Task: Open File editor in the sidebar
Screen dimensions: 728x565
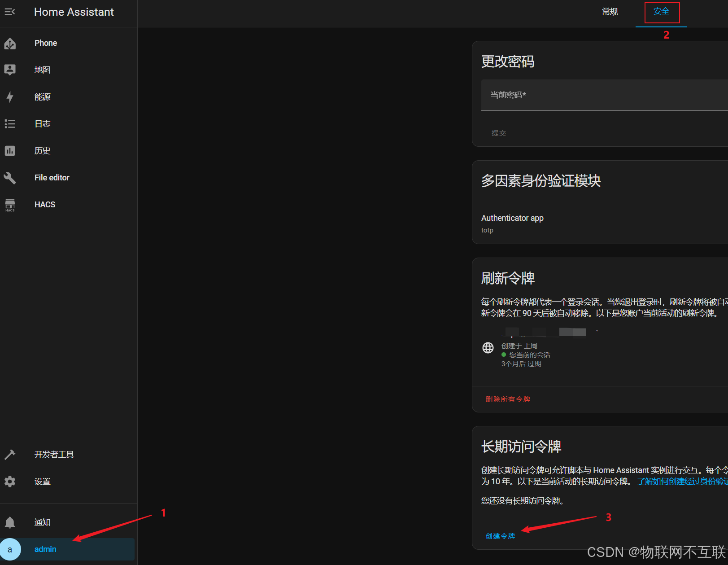Action: pos(52,178)
